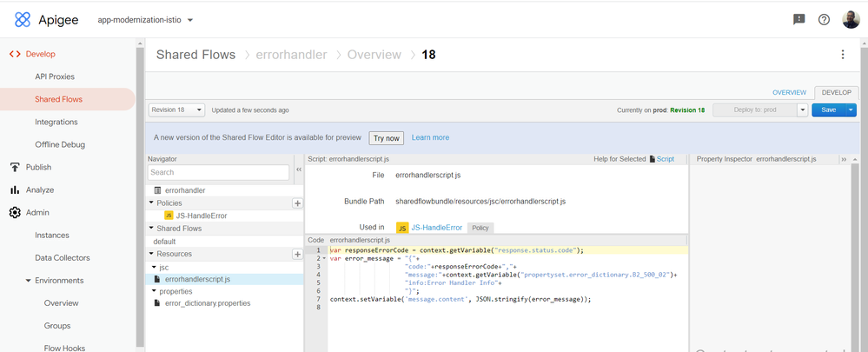Open Flow Hooks under Environments

(65, 349)
